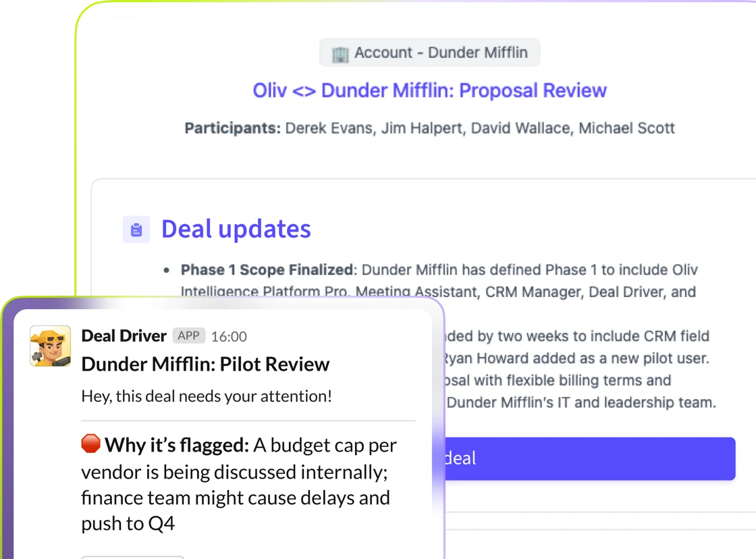Select the Participants line of names

429,128
